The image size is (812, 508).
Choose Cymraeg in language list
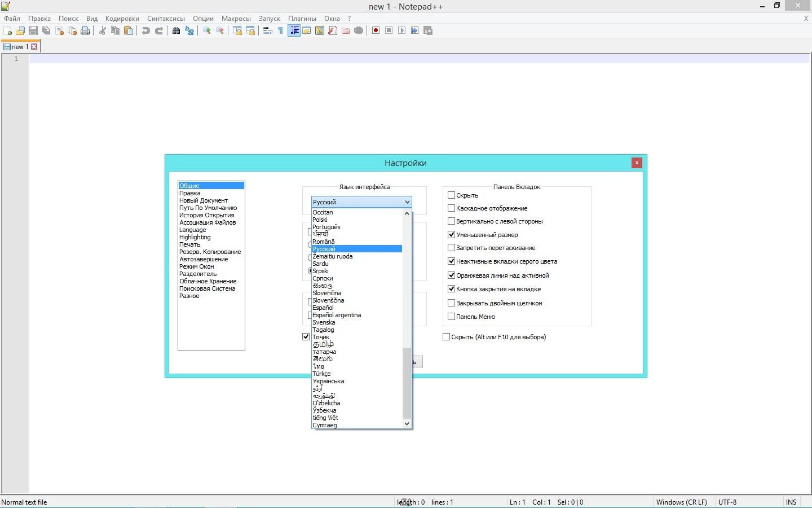357,425
